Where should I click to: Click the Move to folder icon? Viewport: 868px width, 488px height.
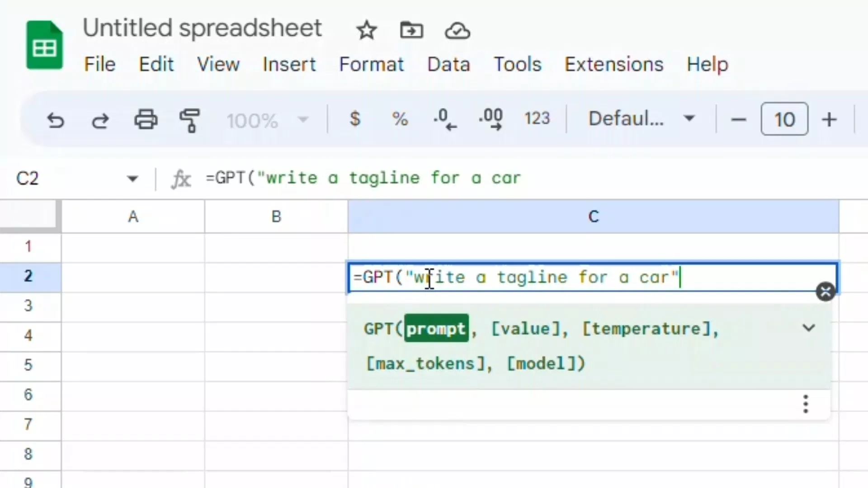[411, 31]
